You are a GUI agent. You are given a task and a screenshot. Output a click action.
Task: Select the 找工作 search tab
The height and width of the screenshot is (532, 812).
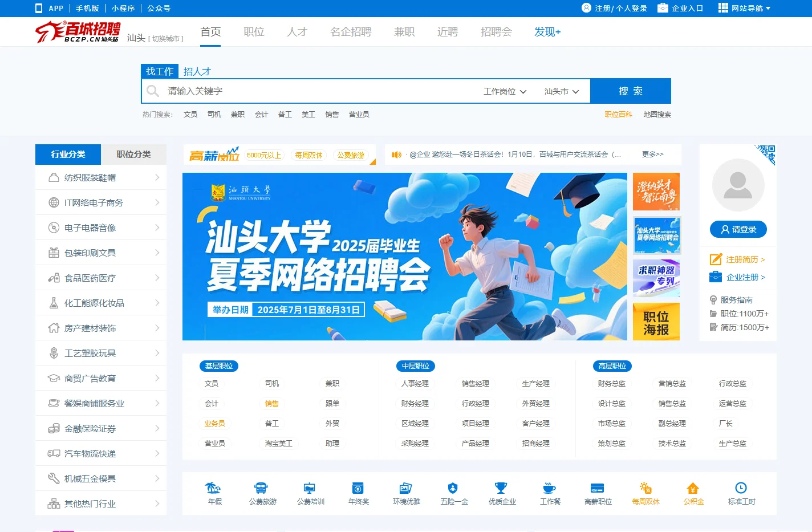pos(160,71)
